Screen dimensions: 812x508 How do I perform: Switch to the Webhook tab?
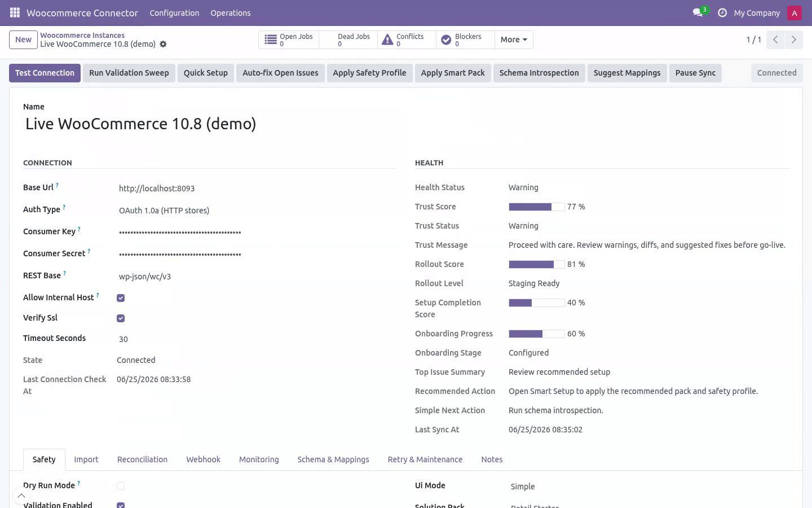click(203, 459)
